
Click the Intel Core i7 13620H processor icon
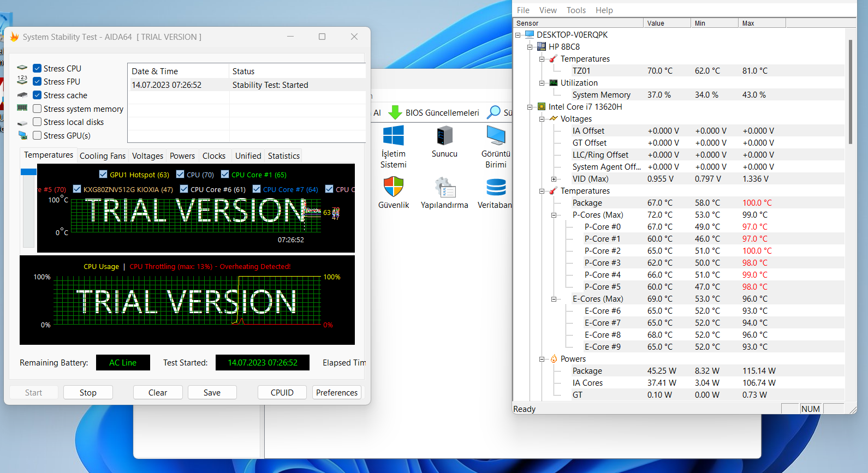pyautogui.click(x=542, y=106)
